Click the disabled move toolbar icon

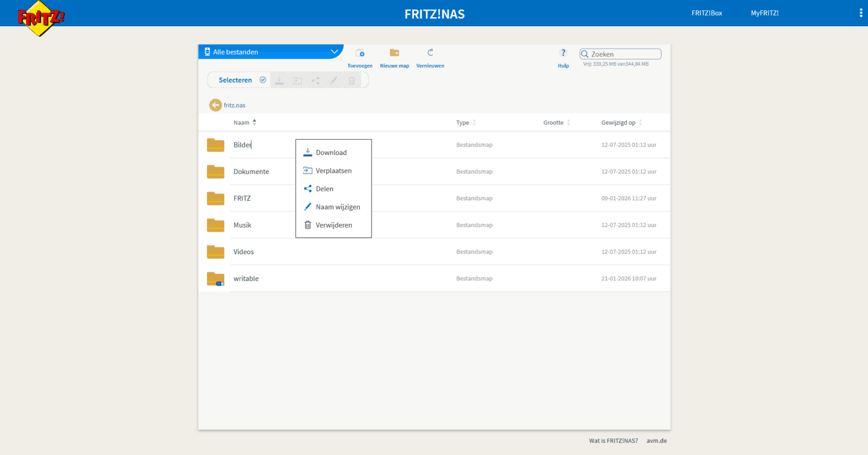pos(297,80)
